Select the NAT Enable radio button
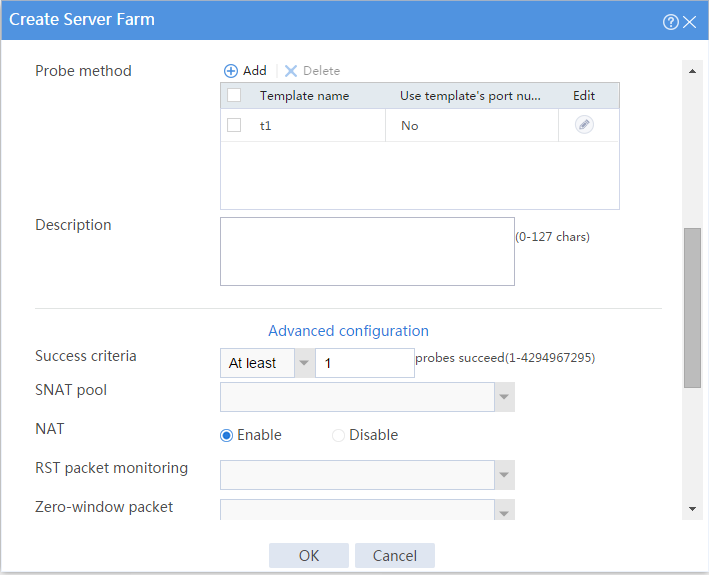Viewport: 709px width, 575px height. click(x=226, y=435)
